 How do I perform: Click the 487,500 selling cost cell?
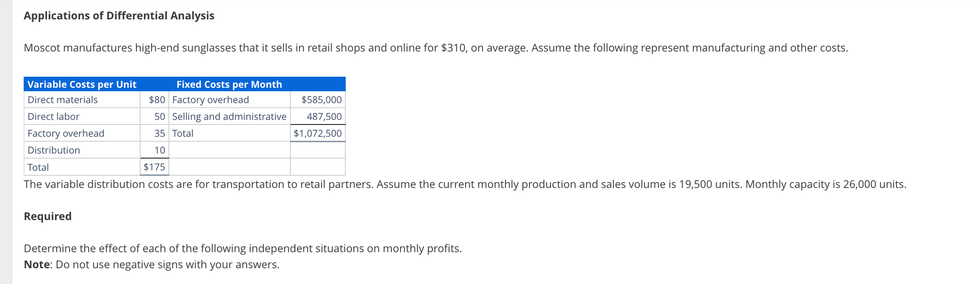point(324,117)
